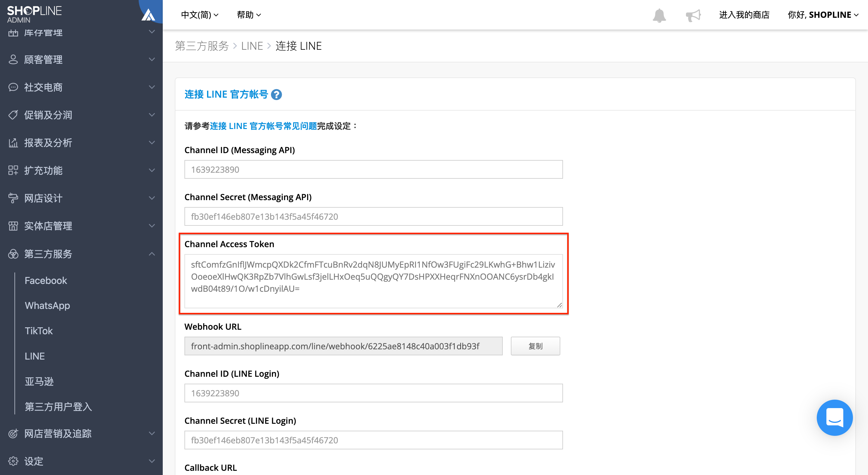Viewport: 868px width, 475px height.
Task: Open the 连接 LINE 官方帐号常见问题 link
Action: [263, 126]
